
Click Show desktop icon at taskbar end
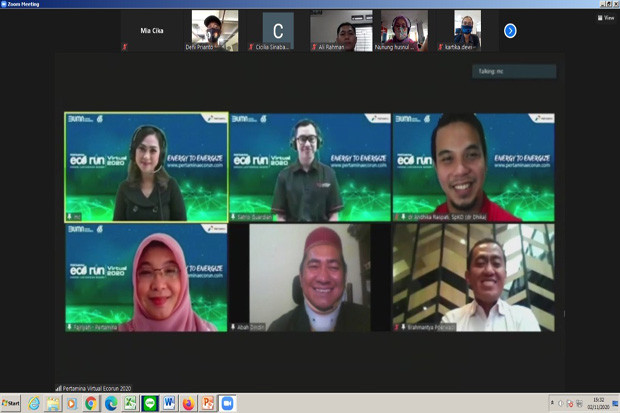click(x=615, y=403)
